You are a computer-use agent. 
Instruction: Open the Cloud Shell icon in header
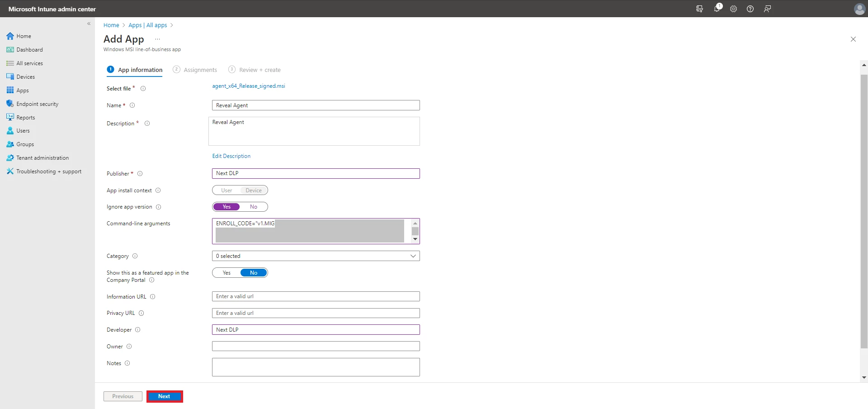699,9
